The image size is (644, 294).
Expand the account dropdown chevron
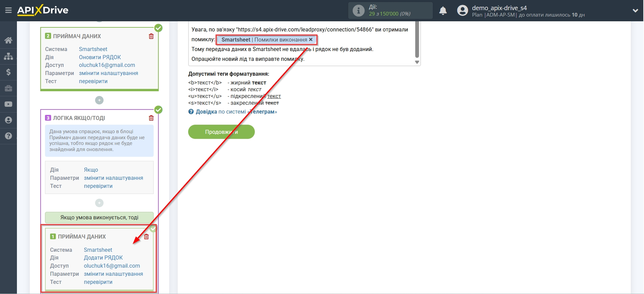[x=635, y=11]
